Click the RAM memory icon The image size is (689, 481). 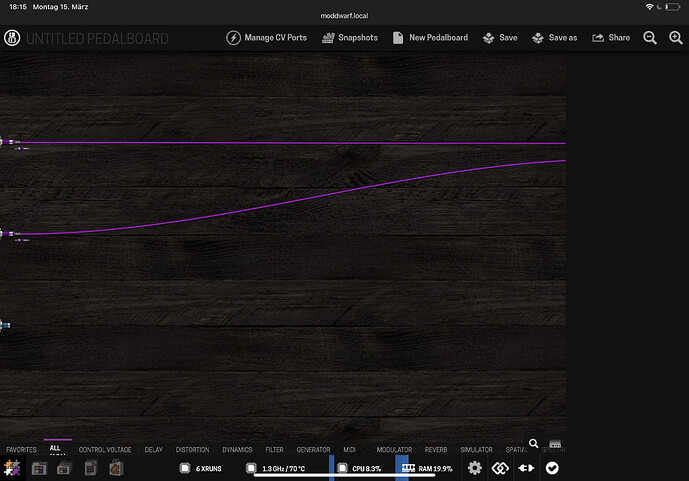(408, 468)
